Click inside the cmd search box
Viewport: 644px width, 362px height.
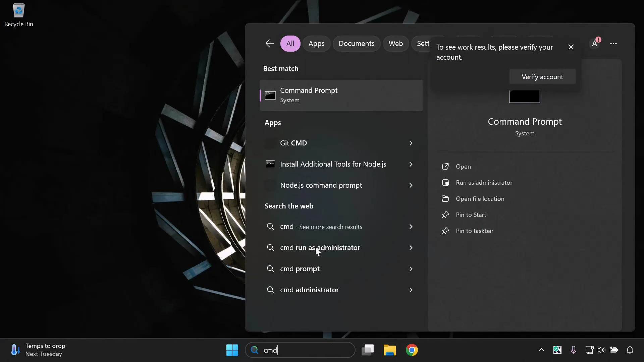(300, 350)
